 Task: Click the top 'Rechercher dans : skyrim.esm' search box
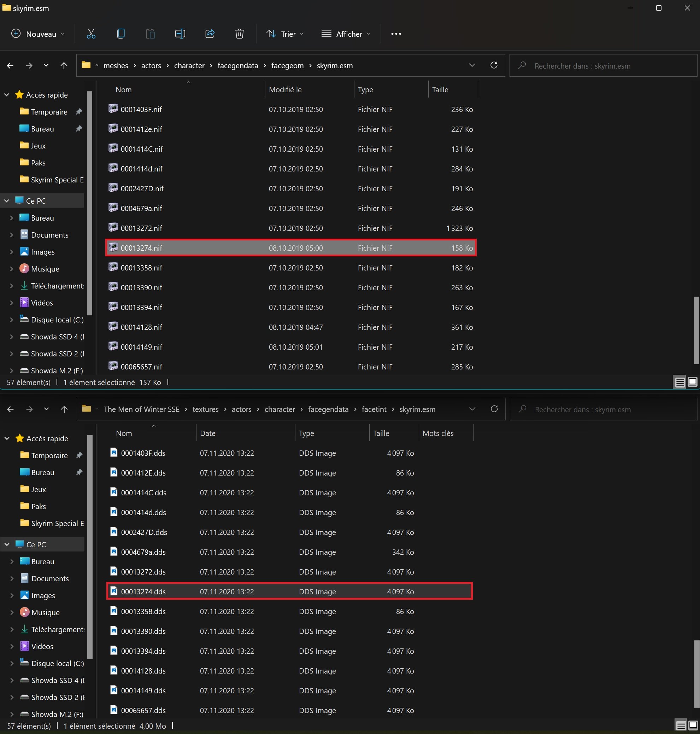tap(603, 66)
